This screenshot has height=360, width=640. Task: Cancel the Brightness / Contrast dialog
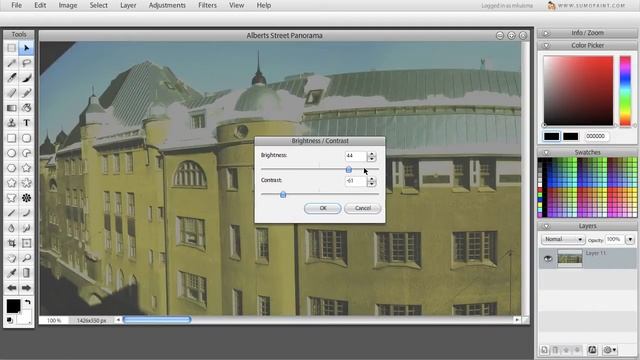362,208
